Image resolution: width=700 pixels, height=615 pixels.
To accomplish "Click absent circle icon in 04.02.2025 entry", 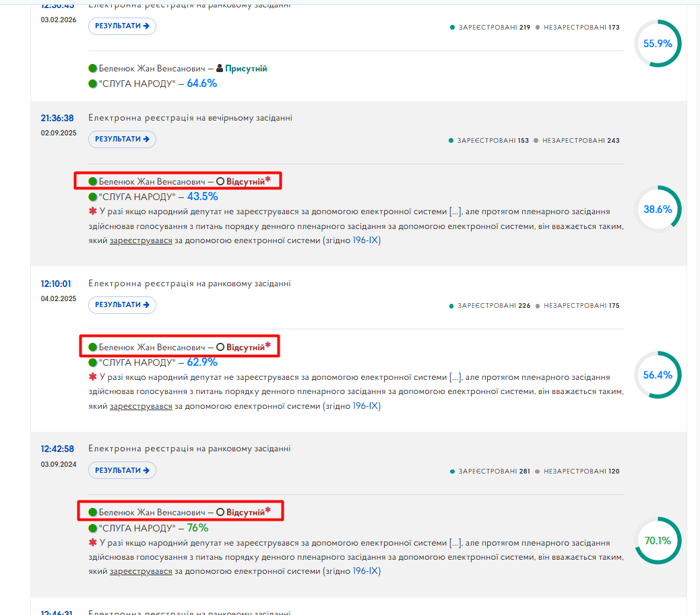I will (220, 347).
